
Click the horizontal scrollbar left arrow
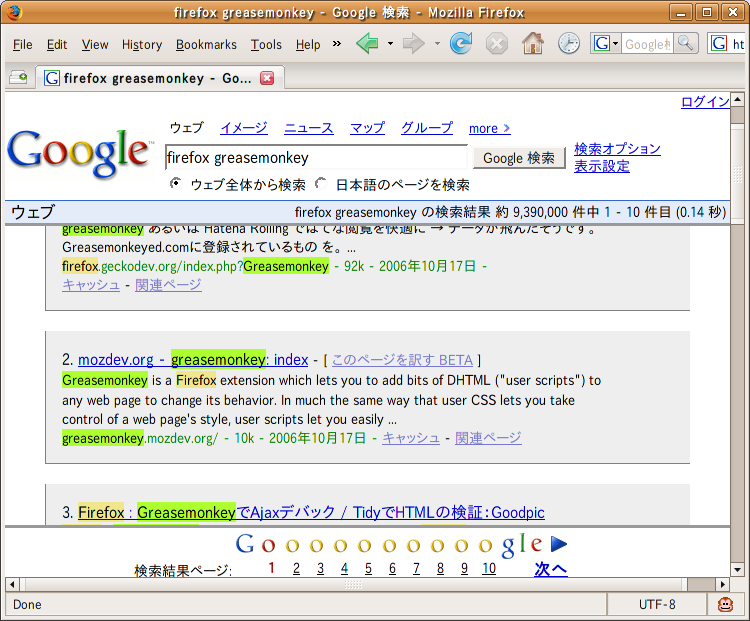pos(12,584)
